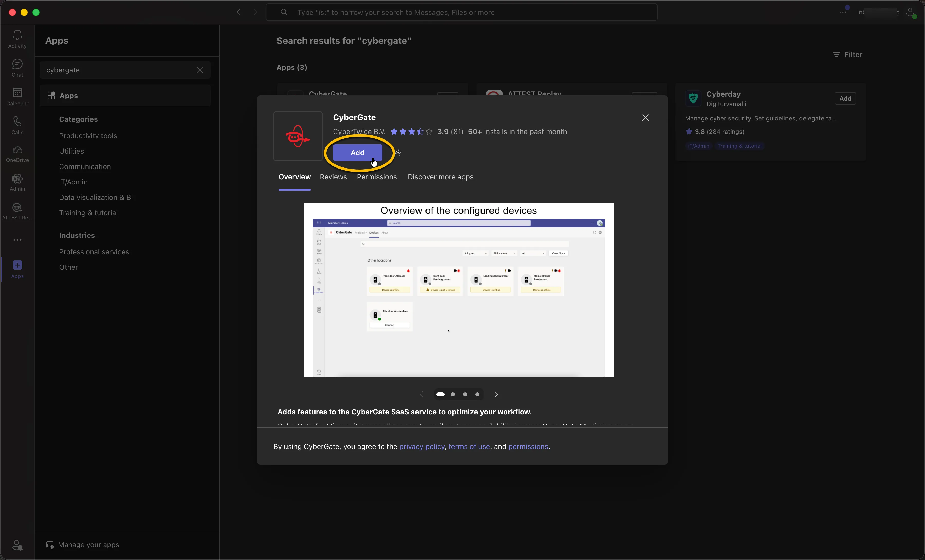Jump to the third carousel dot
Viewport: 925px width, 560px height.
[x=465, y=394]
